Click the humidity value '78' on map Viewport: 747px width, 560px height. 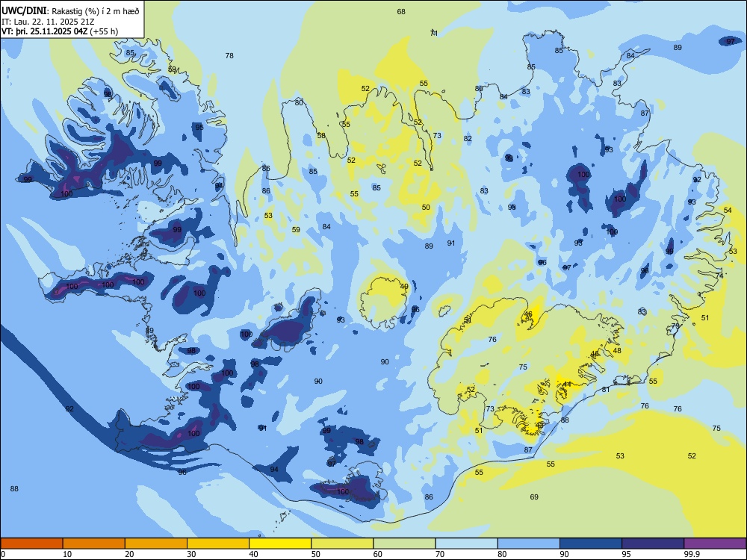click(229, 55)
